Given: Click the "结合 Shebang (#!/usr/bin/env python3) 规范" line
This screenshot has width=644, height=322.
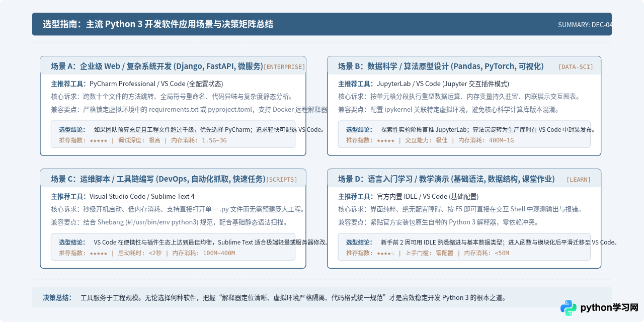Looking at the screenshot, I should coord(169,222).
